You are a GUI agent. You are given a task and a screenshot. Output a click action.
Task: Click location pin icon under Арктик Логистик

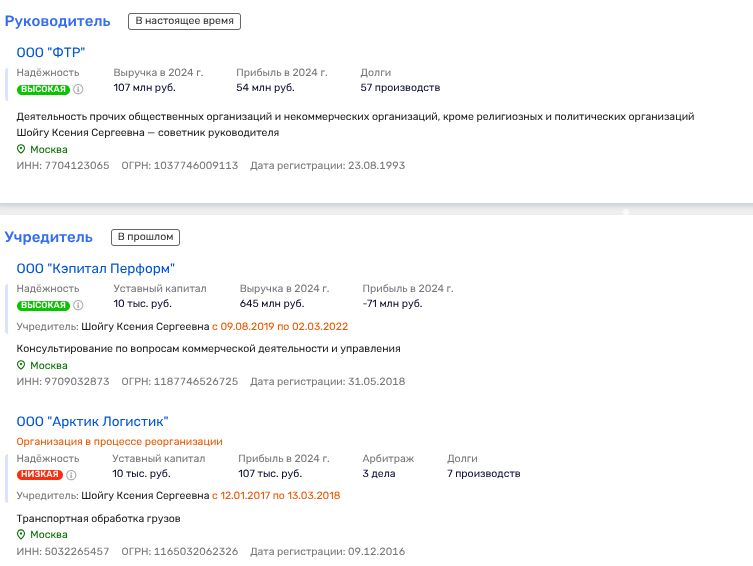coord(21,535)
